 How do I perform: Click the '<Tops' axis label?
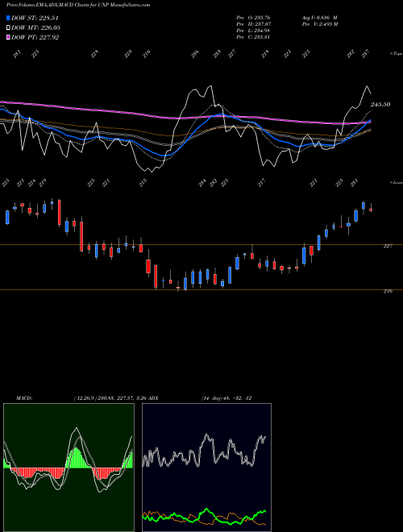point(396,54)
